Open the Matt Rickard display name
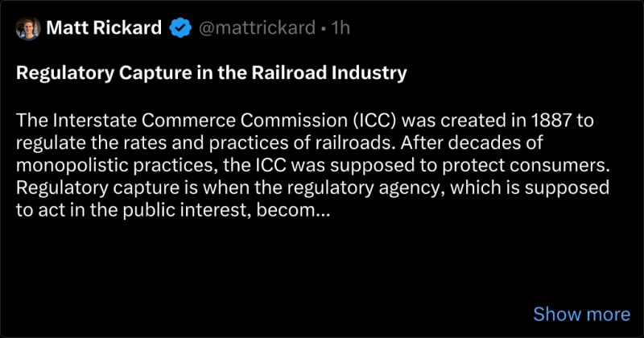Viewport: 644px width, 338px height. (105, 30)
